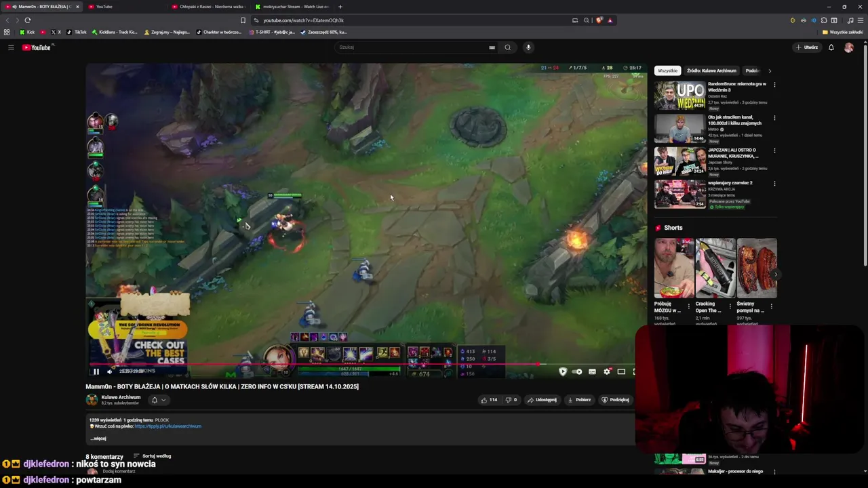Open the Oto jak straciłem kanał video
868x488 pixels.
[679, 129]
